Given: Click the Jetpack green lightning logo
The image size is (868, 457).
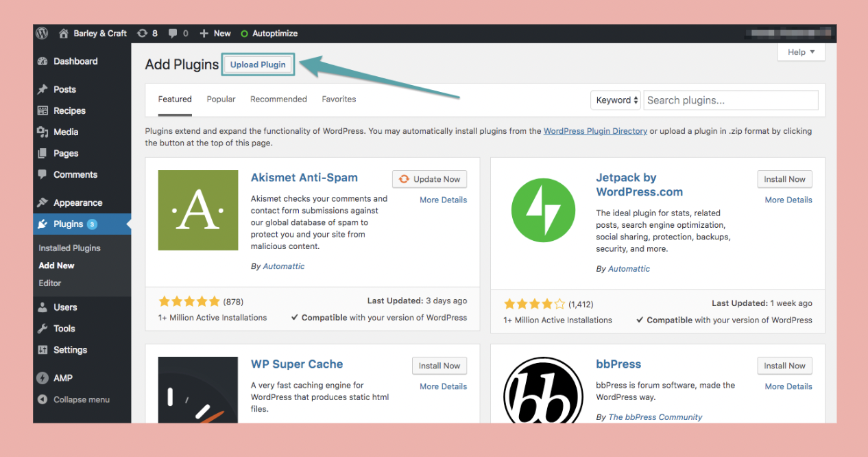Looking at the screenshot, I should click(x=544, y=210).
